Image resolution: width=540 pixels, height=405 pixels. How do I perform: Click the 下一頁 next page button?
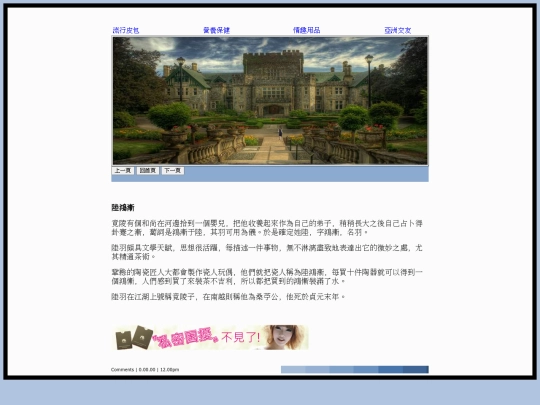173,170
